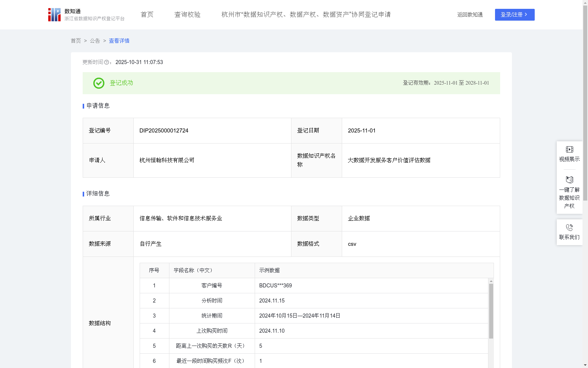The image size is (588, 368).
Task: Click the 客户编号 field row
Action: [314, 286]
